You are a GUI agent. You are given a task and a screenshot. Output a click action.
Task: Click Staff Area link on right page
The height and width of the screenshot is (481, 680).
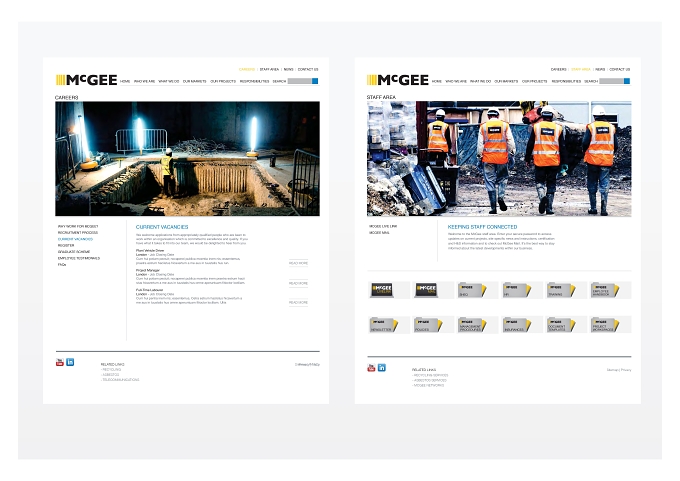(581, 69)
